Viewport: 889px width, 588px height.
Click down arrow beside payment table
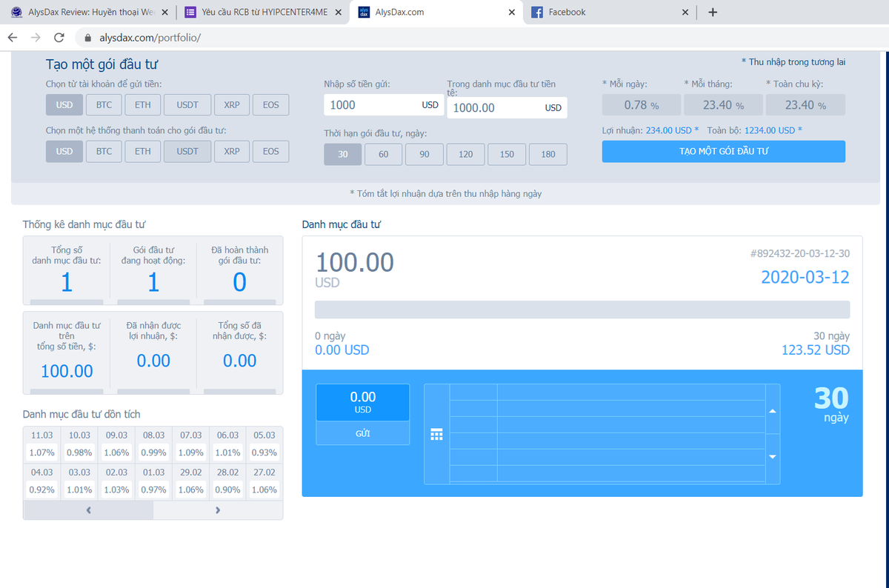pos(773,457)
